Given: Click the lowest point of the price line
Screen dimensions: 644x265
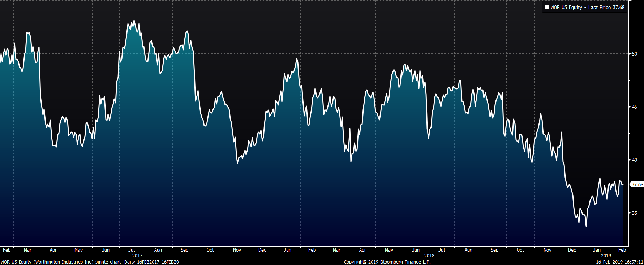Looking at the screenshot, I should coord(586,226).
